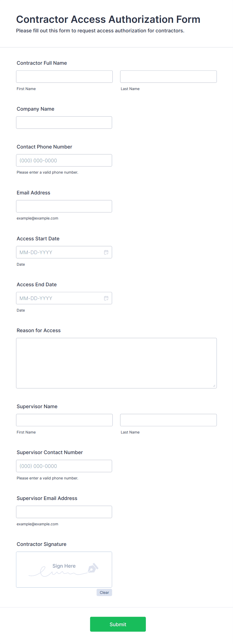
Task: Focus the contractor Last Name field
Action: pos(168,76)
